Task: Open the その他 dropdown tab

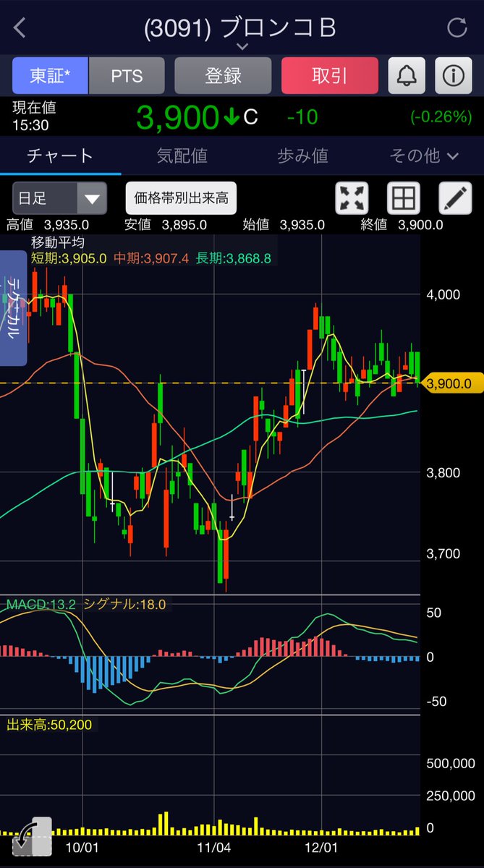Action: click(x=424, y=156)
